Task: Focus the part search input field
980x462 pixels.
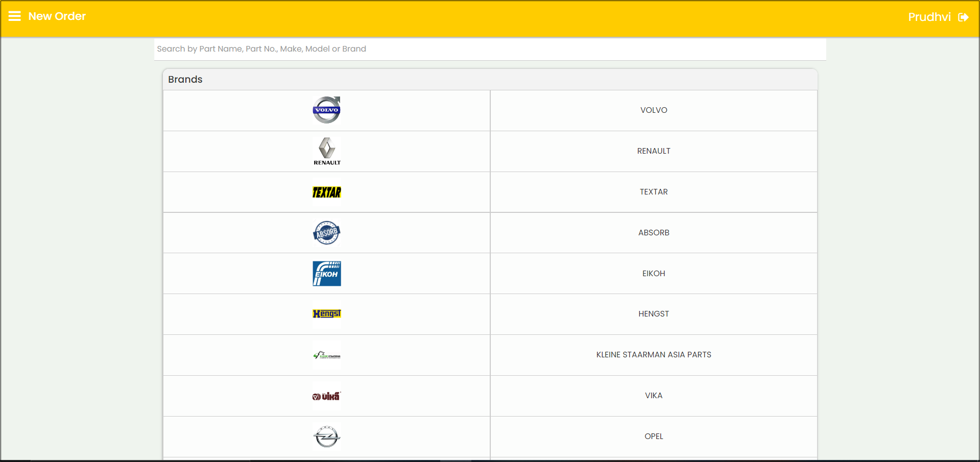Action: point(490,49)
